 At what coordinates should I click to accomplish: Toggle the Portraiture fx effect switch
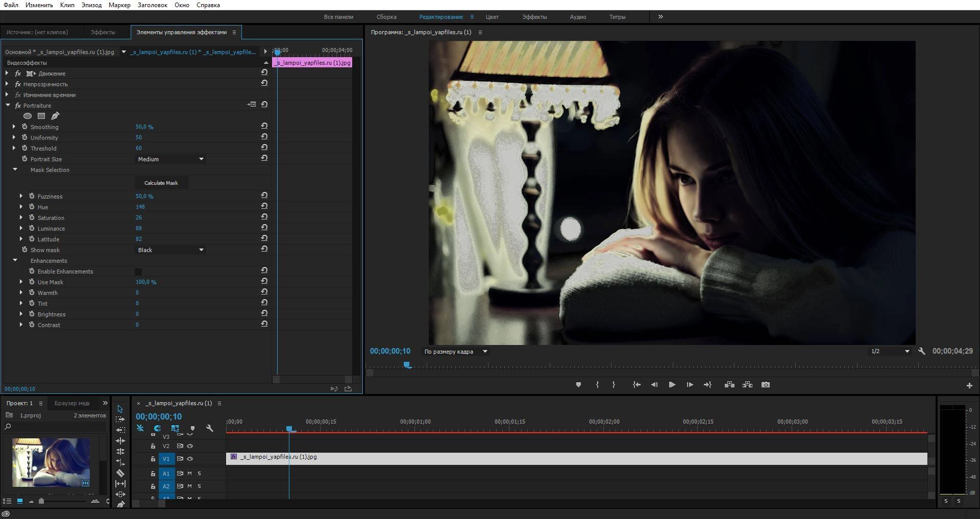pos(18,106)
